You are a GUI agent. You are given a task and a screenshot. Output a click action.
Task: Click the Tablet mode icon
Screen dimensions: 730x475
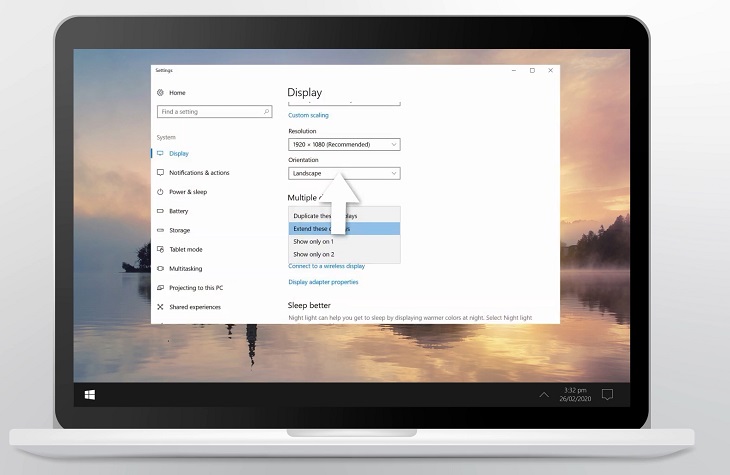coord(161,249)
